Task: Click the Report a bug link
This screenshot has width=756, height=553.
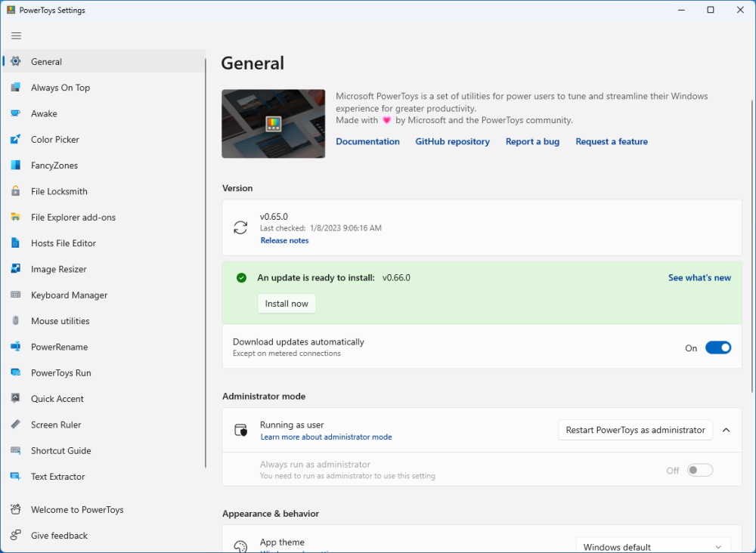Action: coord(532,141)
